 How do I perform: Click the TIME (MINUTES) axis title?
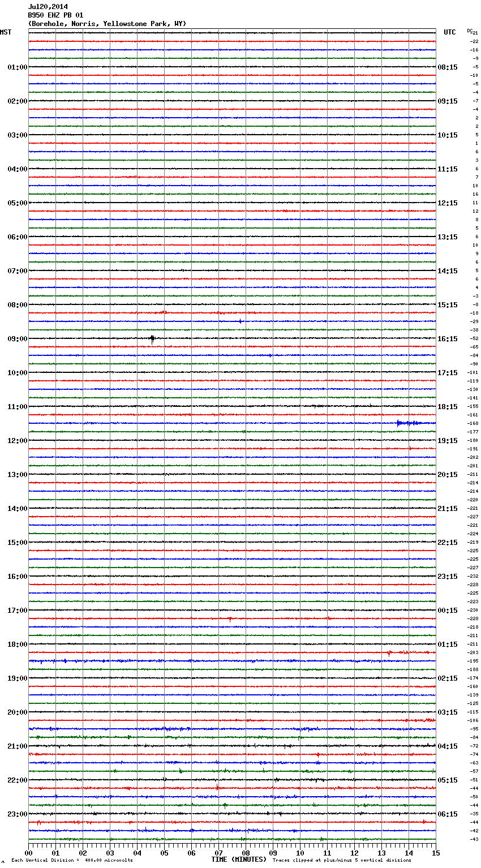[x=239, y=860]
